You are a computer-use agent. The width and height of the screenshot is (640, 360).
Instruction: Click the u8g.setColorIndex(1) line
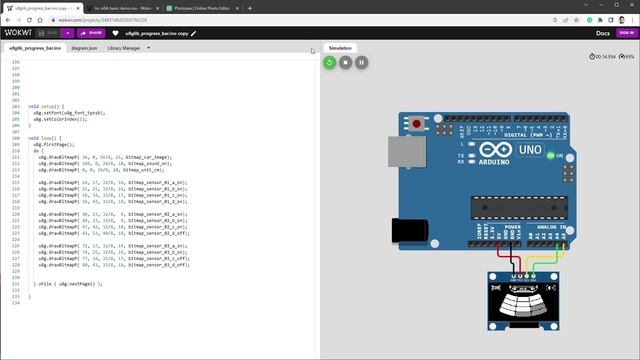[60, 119]
